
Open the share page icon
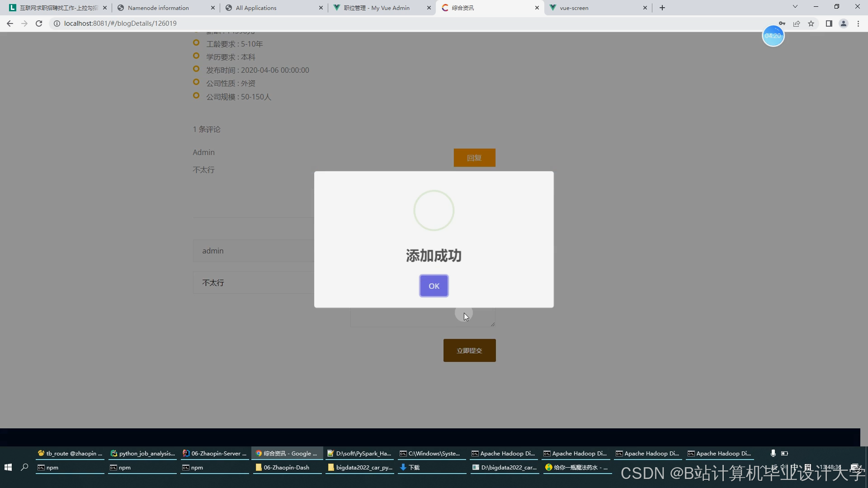(x=797, y=23)
